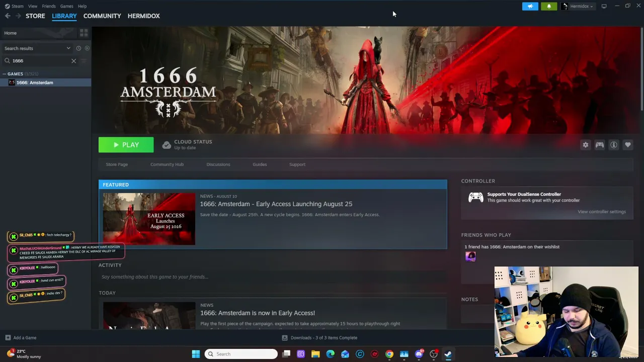
Task: Show ready-to-play games filter icon
Action: pyautogui.click(x=87, y=48)
